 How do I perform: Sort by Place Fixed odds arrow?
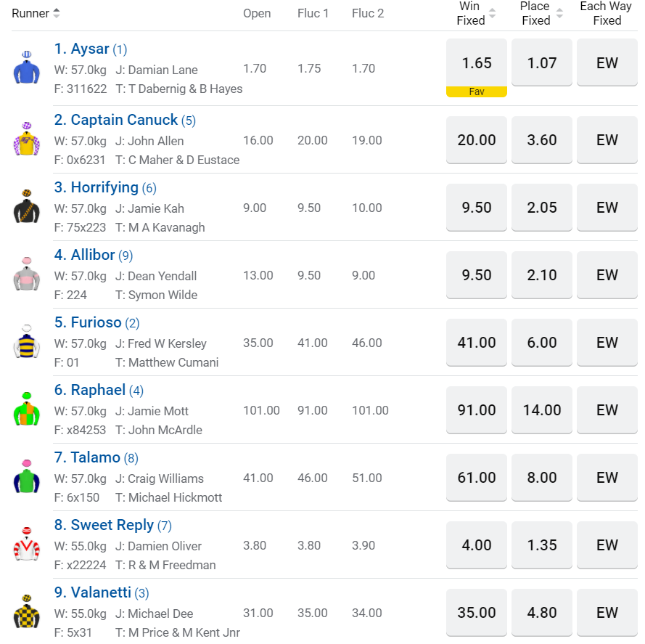point(559,13)
